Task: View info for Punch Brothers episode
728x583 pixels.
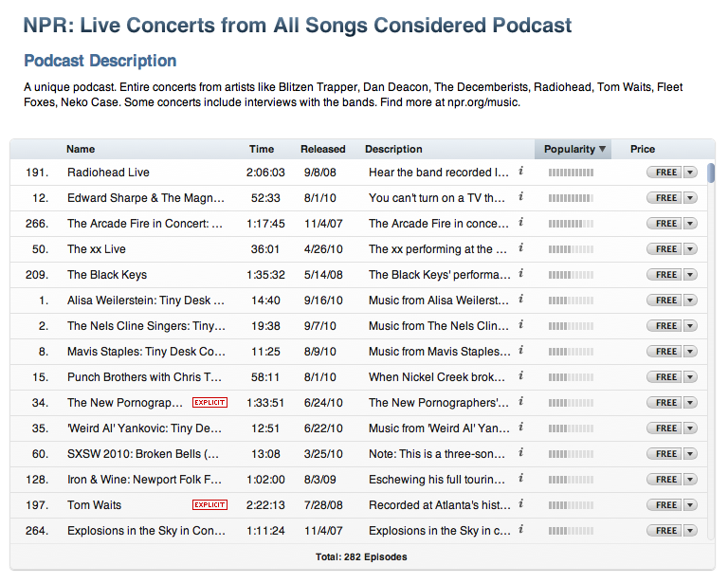Action: [521, 375]
